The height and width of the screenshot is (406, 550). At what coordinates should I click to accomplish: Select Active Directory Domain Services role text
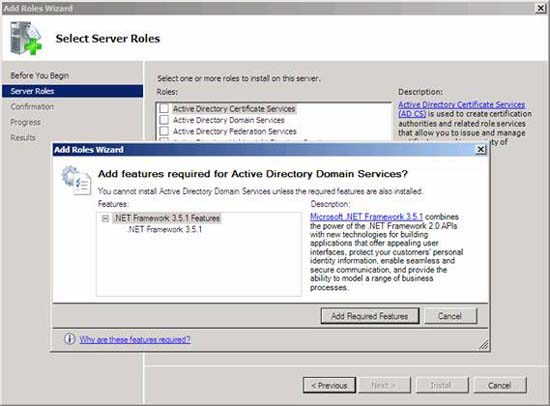(x=229, y=120)
